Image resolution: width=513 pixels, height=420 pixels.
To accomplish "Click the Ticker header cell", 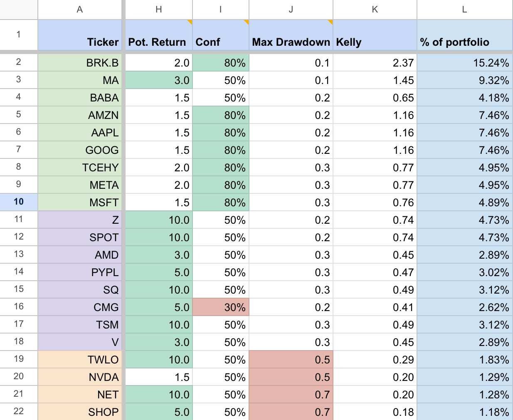I will (x=80, y=35).
